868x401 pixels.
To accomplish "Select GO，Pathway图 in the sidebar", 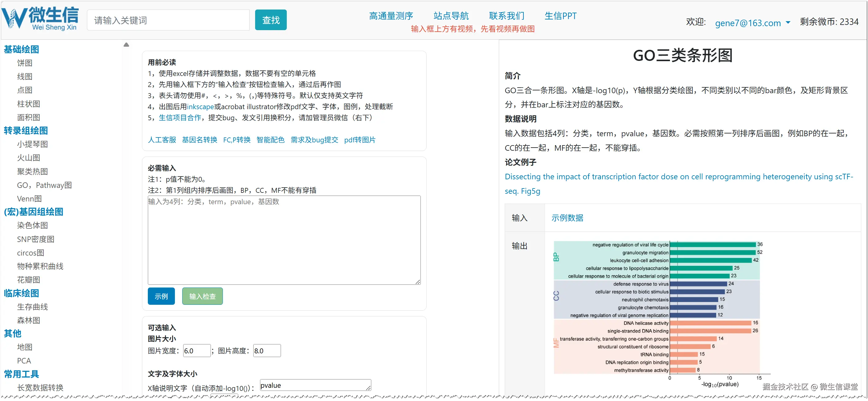I will pos(44,185).
